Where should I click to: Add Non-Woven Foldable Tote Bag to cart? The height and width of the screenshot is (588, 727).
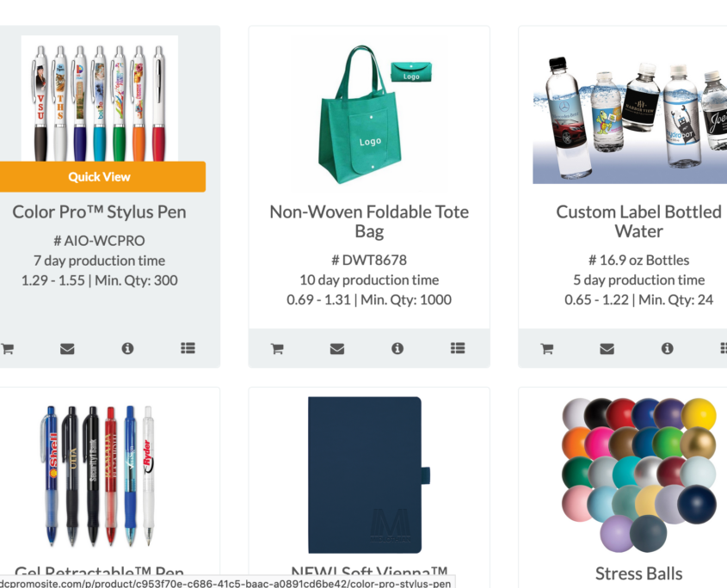tap(276, 348)
